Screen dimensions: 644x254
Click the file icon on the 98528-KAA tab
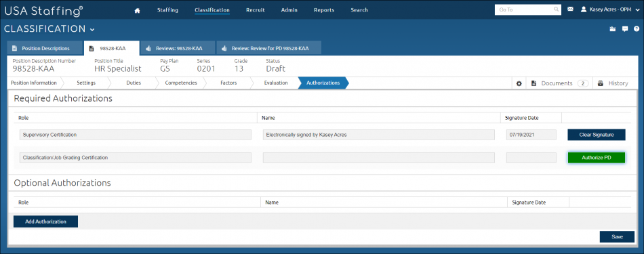click(x=92, y=48)
